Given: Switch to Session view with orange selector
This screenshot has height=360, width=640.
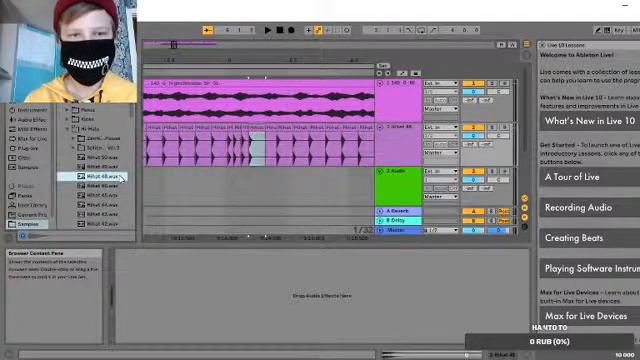Looking at the screenshot, I should 527,44.
